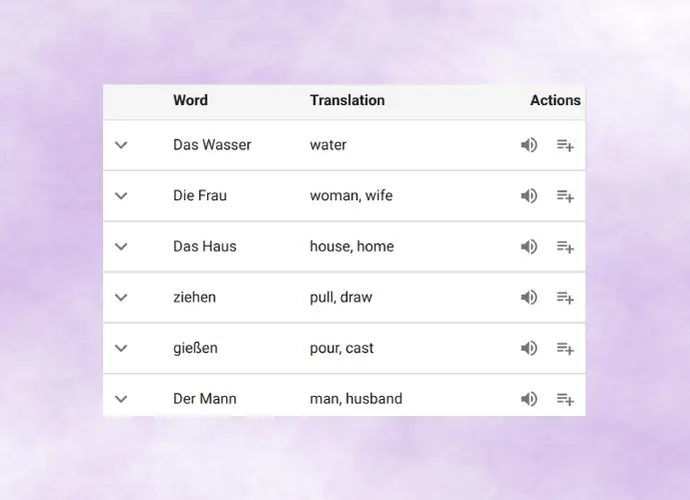Add Die Frau to a list
This screenshot has width=690, height=500.
[x=565, y=195]
